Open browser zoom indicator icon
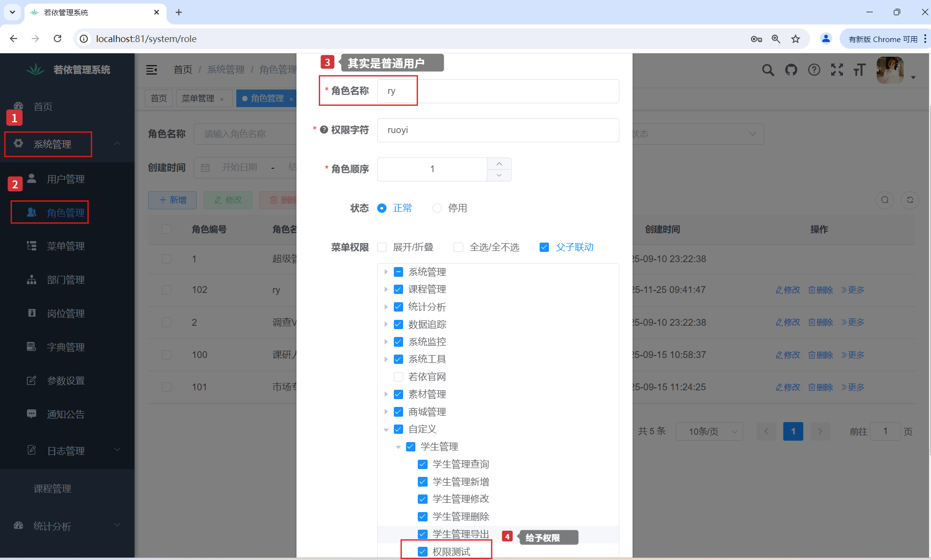 click(776, 39)
